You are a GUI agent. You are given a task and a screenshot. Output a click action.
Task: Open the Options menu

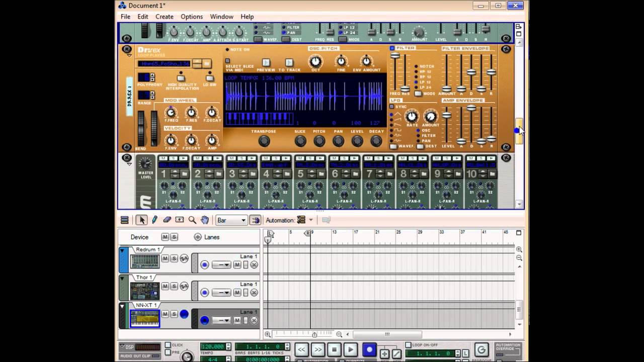192,17
